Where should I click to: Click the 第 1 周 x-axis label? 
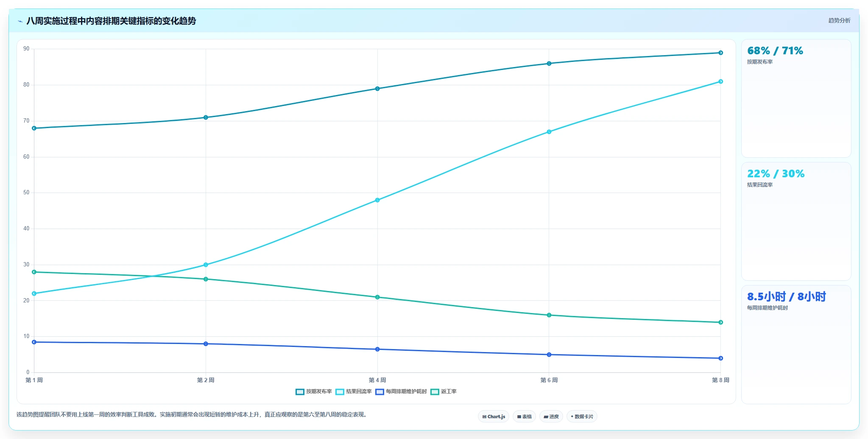tap(34, 380)
